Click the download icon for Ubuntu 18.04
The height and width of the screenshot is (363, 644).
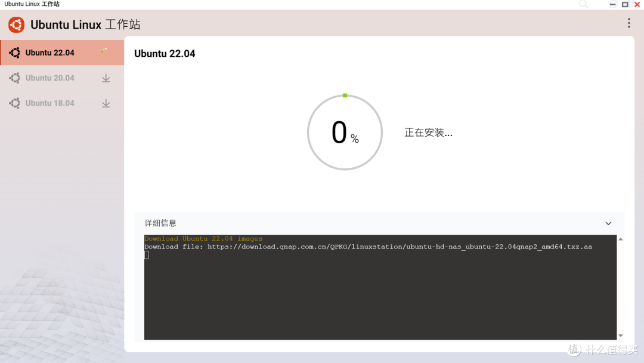(106, 103)
